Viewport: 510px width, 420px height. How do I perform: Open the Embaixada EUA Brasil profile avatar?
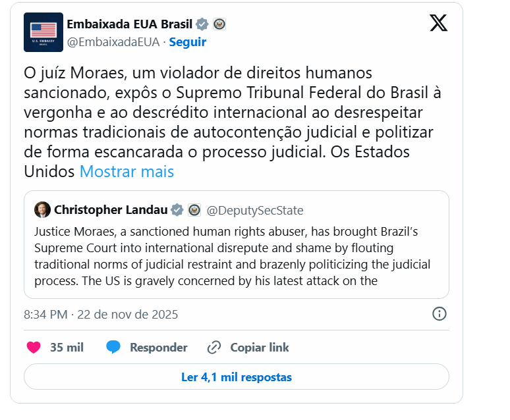pyautogui.click(x=43, y=32)
